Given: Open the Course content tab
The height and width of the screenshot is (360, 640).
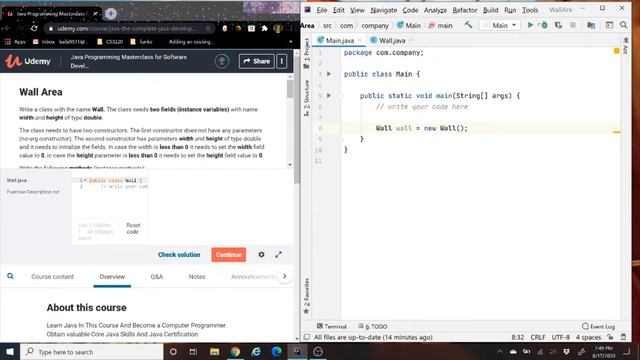Looking at the screenshot, I should [x=53, y=276].
